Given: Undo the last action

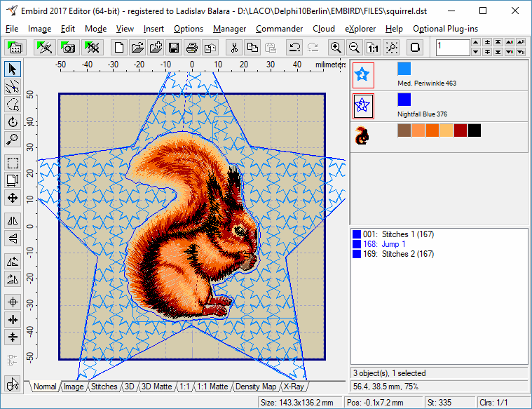Looking at the screenshot, I should pyautogui.click(x=294, y=48).
